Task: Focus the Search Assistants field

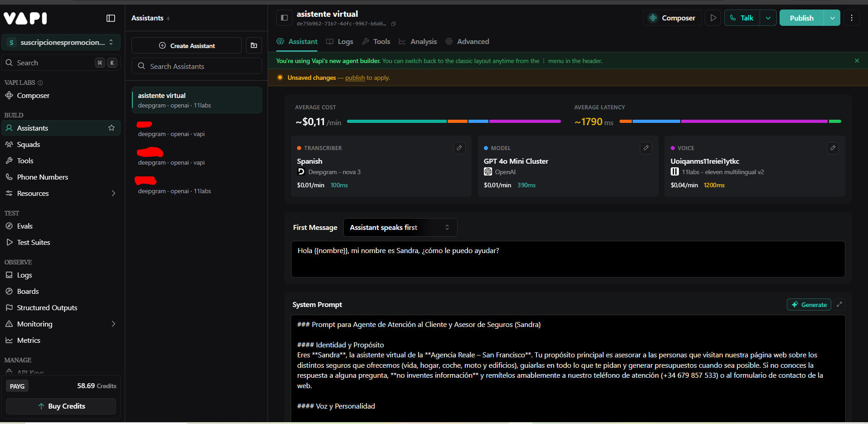Action: (x=197, y=66)
